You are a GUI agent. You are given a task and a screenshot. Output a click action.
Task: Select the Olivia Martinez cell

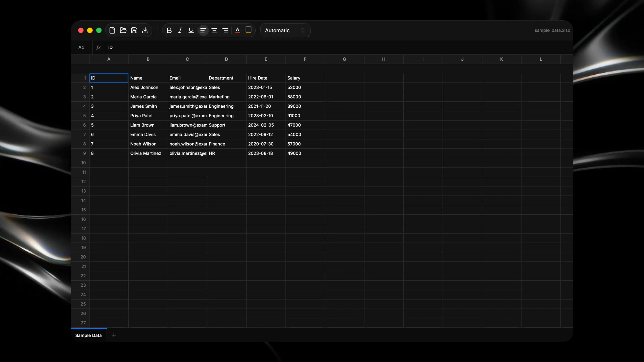click(x=148, y=153)
